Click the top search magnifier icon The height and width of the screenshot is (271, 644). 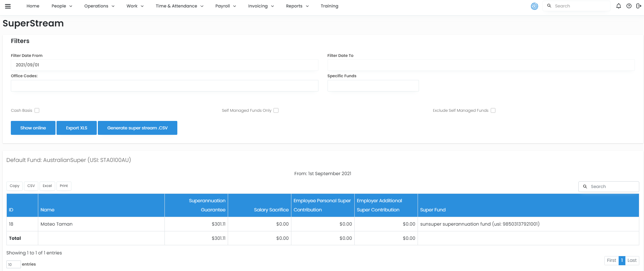point(549,6)
